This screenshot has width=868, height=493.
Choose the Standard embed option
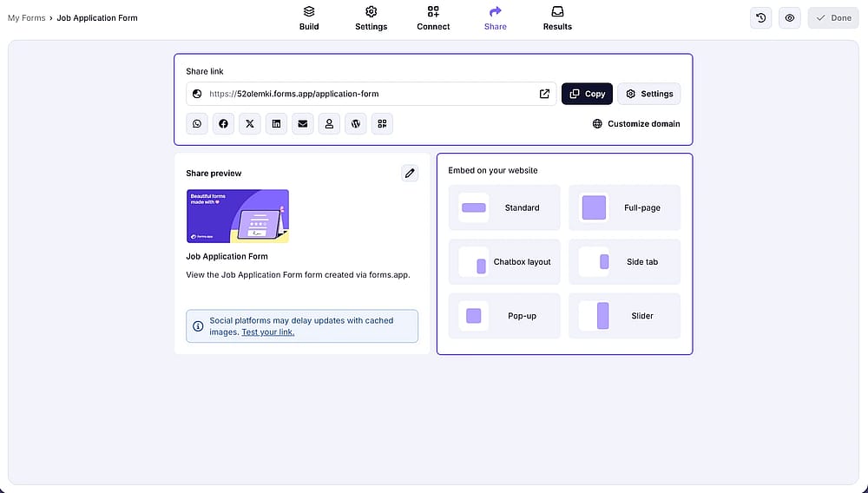coord(504,207)
